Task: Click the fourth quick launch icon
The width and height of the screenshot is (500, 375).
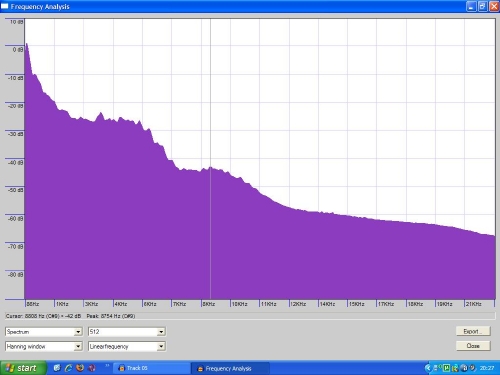Action: [91, 368]
